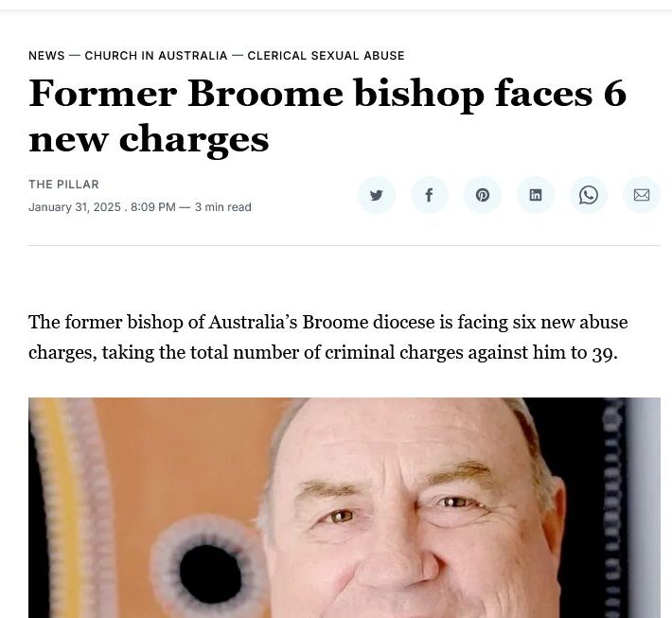Click the article's opening paragraph
This screenshot has height=618, width=672.
click(x=327, y=337)
